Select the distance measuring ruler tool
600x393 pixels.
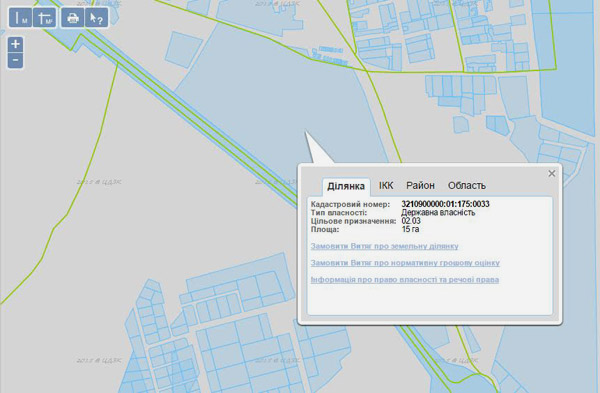(x=20, y=18)
